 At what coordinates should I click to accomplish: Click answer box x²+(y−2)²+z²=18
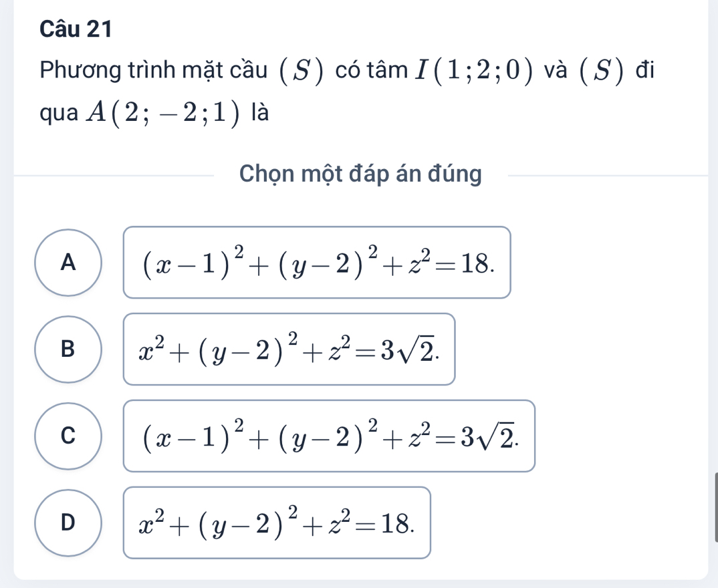[x=276, y=523]
